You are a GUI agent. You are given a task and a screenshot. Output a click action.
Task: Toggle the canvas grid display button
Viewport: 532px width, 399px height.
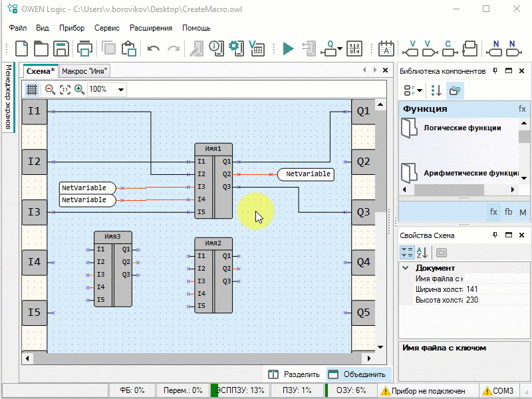(x=32, y=89)
